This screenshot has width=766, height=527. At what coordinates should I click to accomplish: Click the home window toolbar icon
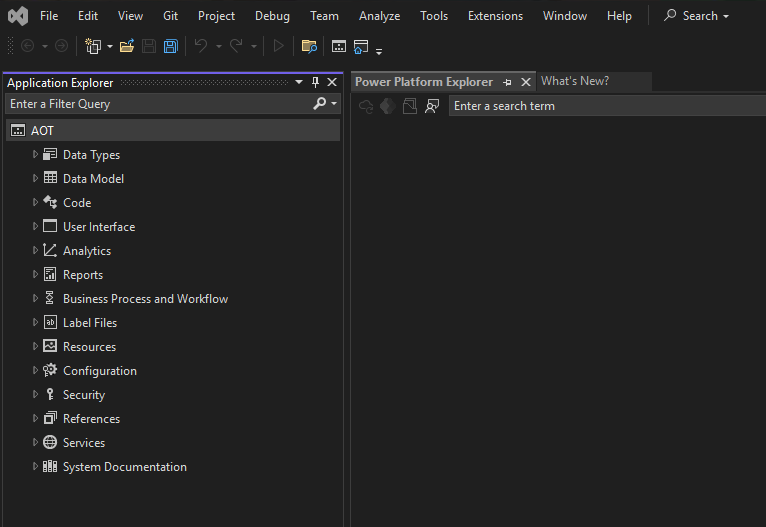point(361,46)
